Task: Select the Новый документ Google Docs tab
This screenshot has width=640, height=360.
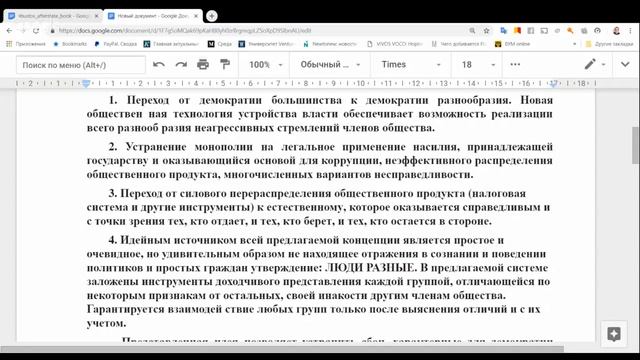Action: [x=152, y=16]
